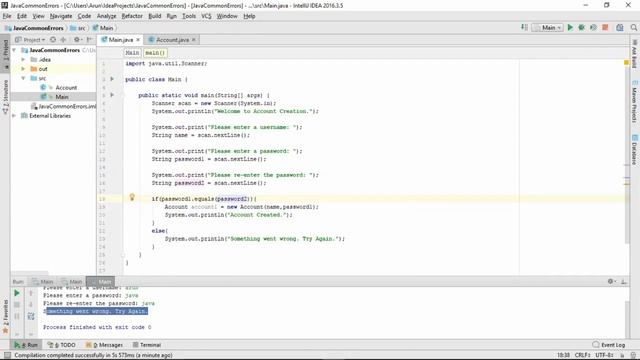Screen dimensions: 640x360
Task: Collapse the src folder
Action: pos(23,78)
